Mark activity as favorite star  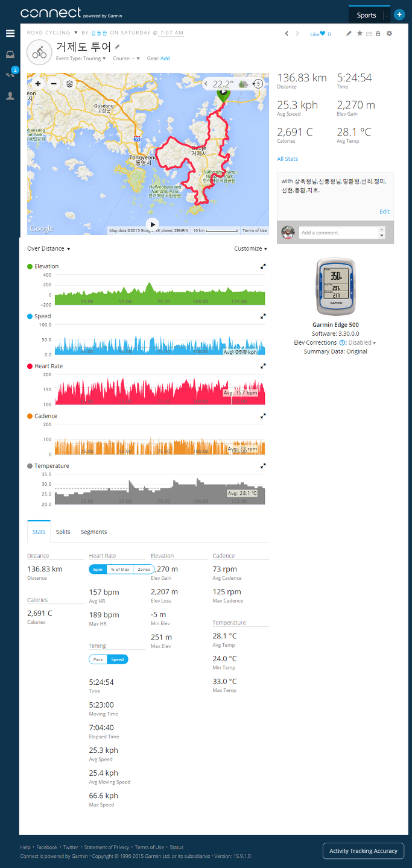click(360, 34)
